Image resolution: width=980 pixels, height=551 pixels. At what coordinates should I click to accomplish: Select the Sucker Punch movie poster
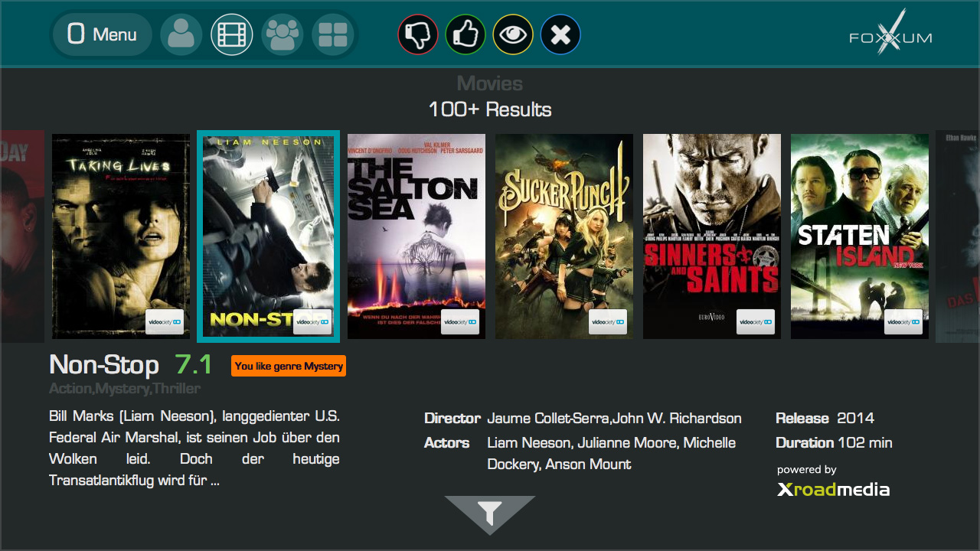click(564, 236)
